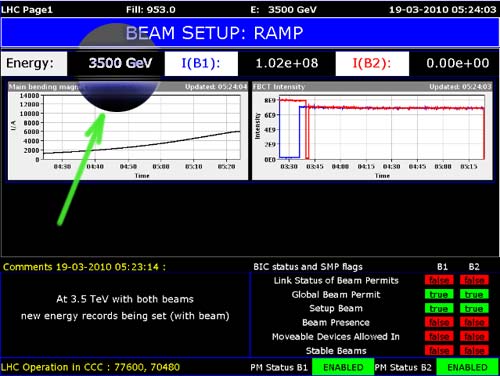
Task: Click the 0.00e+00 beam 2 intensity value
Action: click(x=458, y=63)
